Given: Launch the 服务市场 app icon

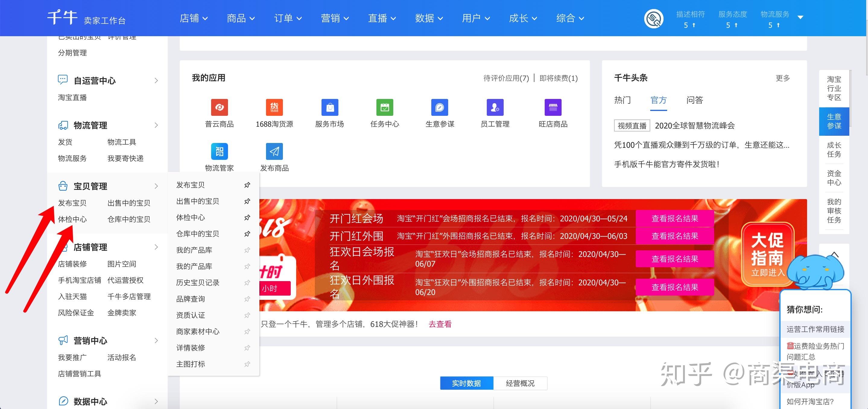Looking at the screenshot, I should (x=330, y=107).
